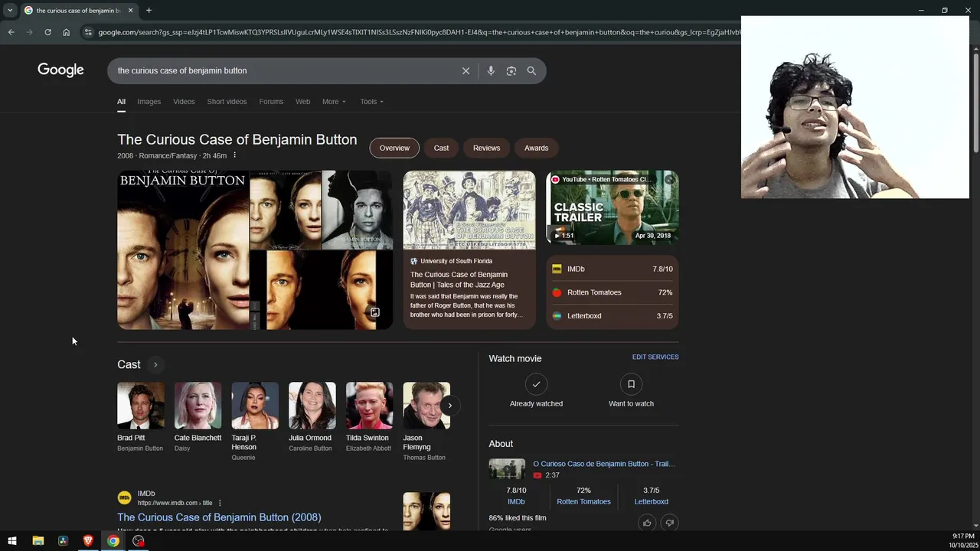Close the Benjamin Button browser tab
This screenshot has height=551, width=980.
coord(131,11)
